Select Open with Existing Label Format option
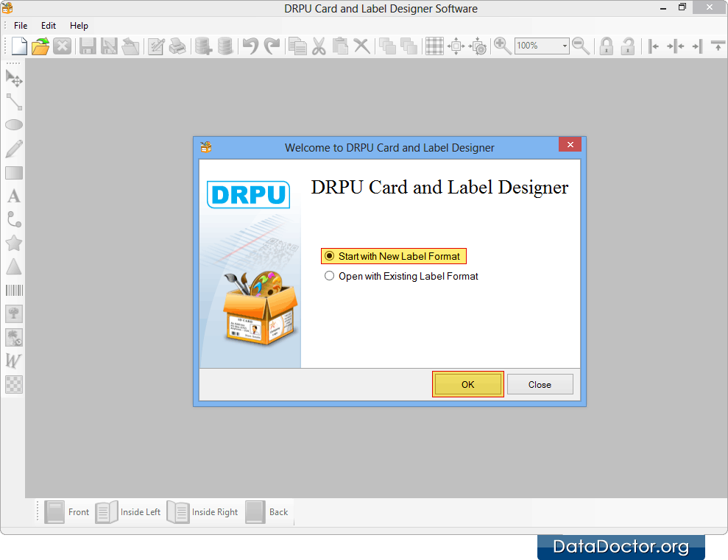The width and height of the screenshot is (728, 560). point(401,276)
